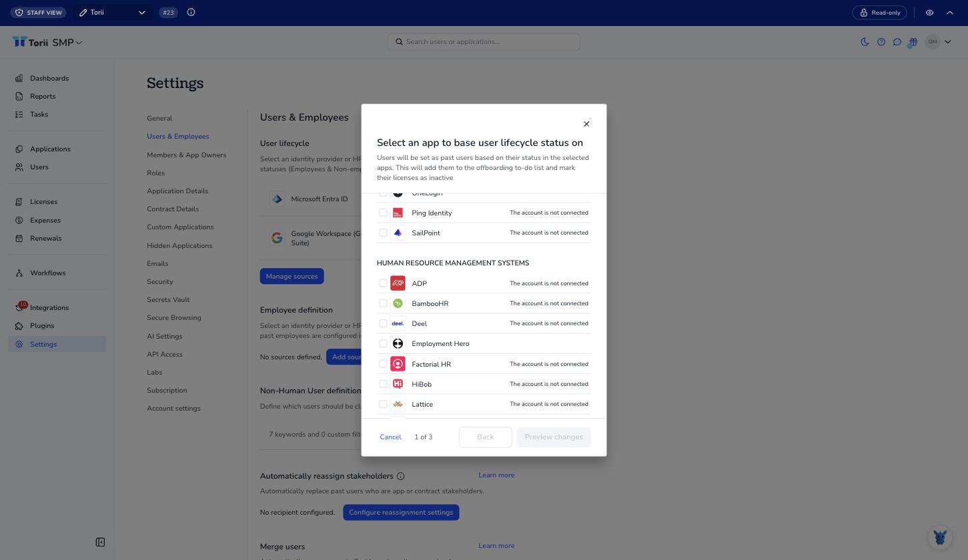Select the Settings item in sidebar
This screenshot has height=560, width=968.
pos(57,344)
